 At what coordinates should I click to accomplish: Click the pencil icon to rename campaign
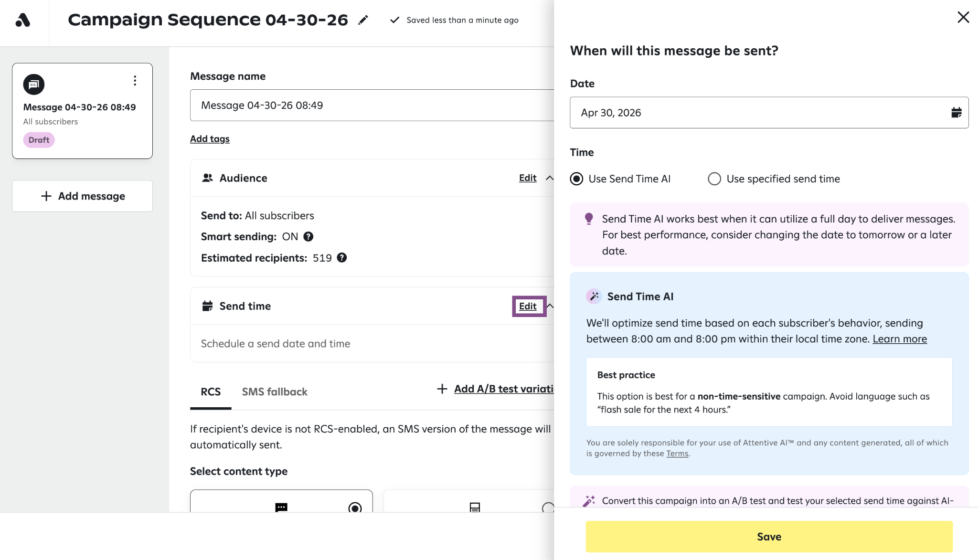[363, 20]
